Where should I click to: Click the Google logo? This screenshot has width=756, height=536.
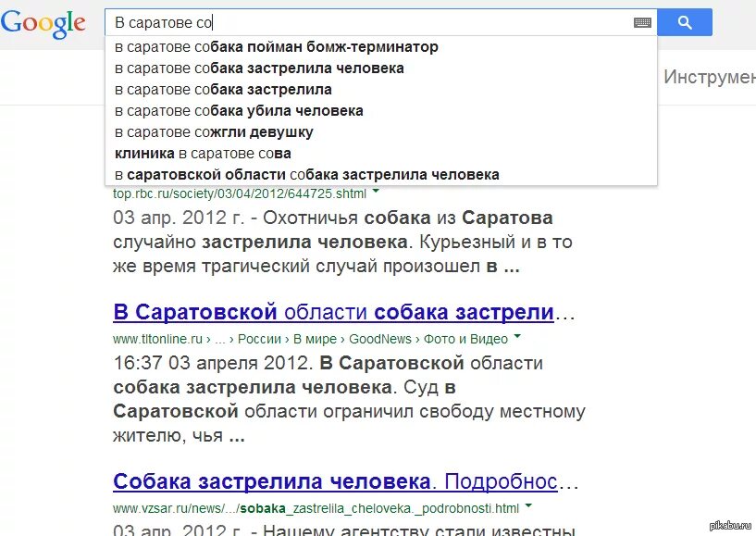point(43,24)
